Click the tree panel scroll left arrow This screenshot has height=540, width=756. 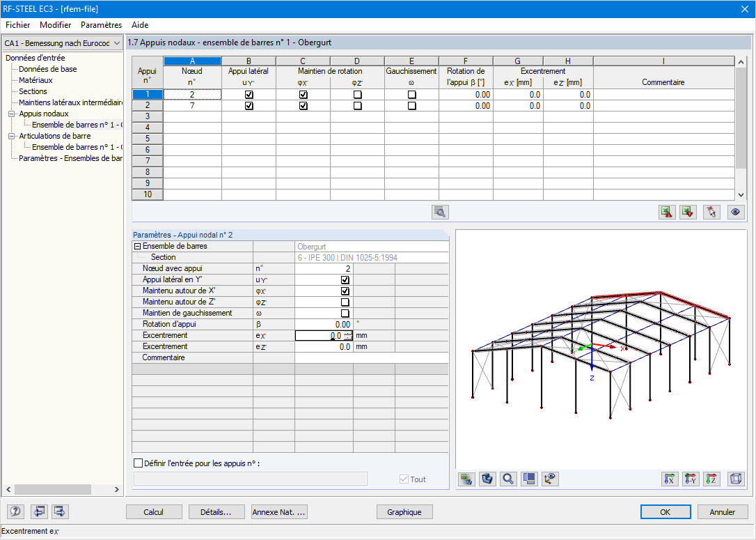pos(8,489)
